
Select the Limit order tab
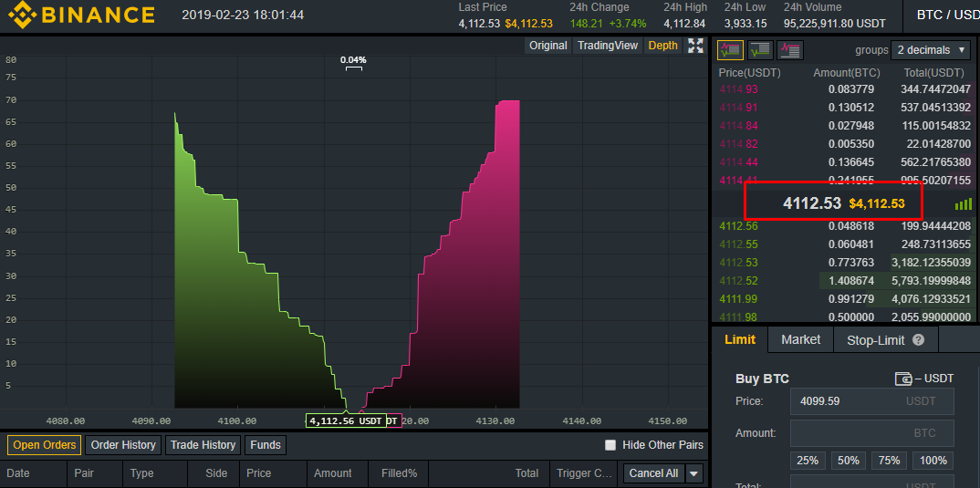pos(740,340)
